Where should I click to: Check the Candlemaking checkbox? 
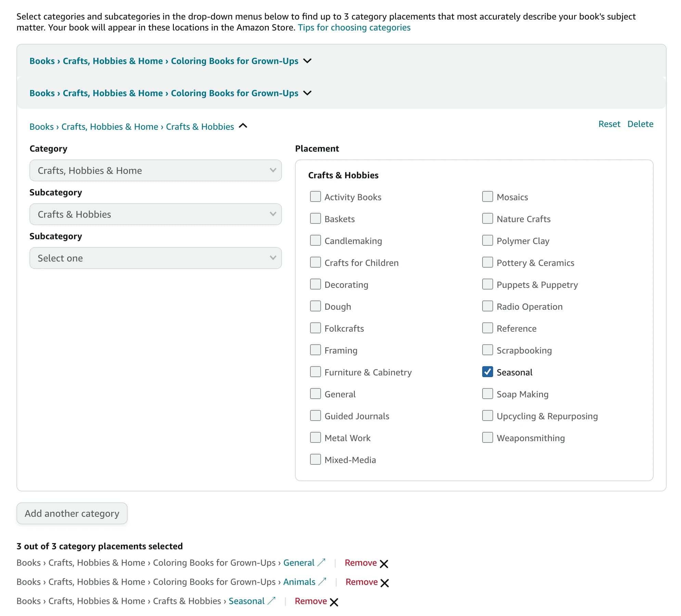(315, 240)
